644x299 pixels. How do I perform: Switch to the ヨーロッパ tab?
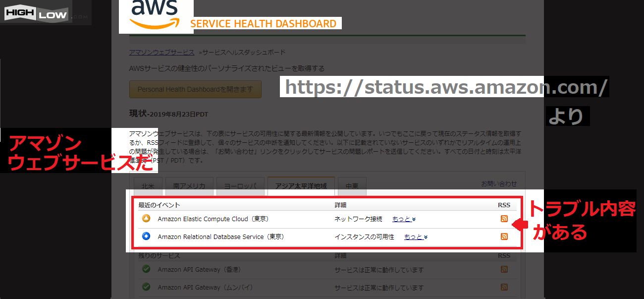[240, 186]
